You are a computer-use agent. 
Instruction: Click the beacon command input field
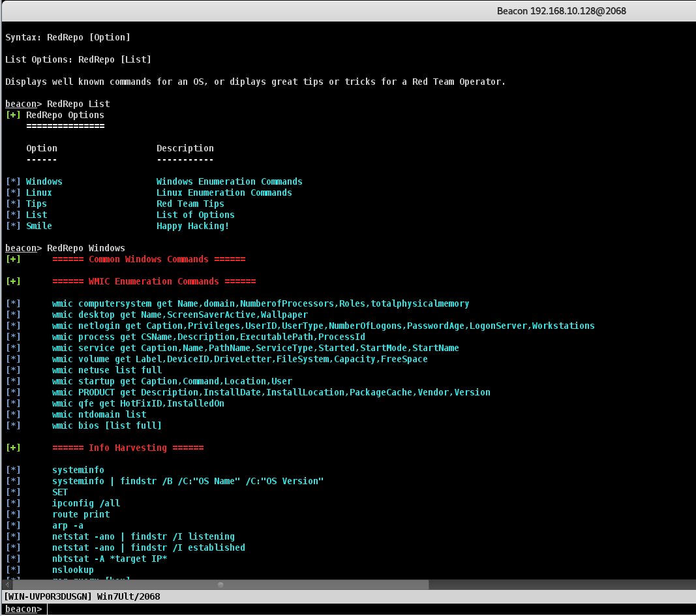(371, 609)
